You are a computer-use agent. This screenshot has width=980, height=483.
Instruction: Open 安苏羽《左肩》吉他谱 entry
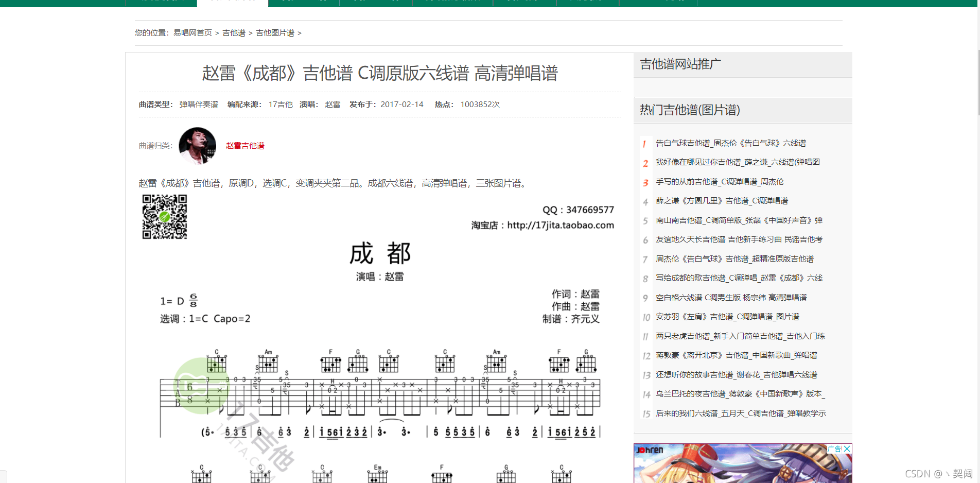coord(727,317)
